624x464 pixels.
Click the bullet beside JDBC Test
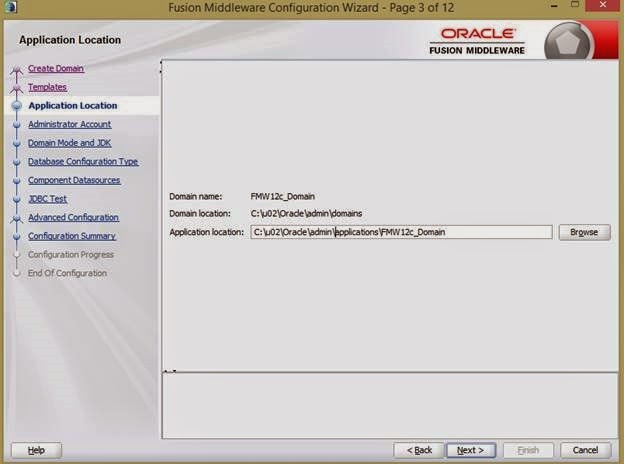17,199
